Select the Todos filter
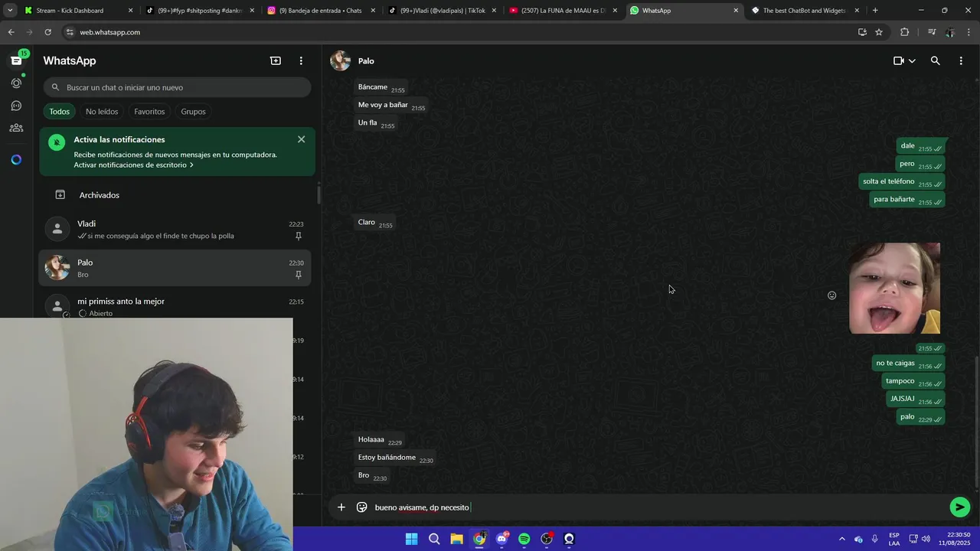Image resolution: width=980 pixels, height=551 pixels. (x=60, y=112)
